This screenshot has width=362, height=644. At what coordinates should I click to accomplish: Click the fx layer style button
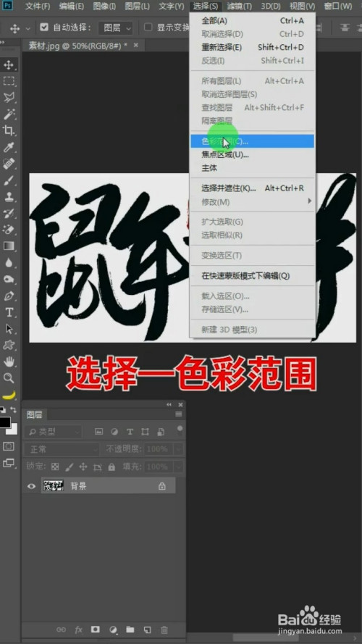[78, 630]
